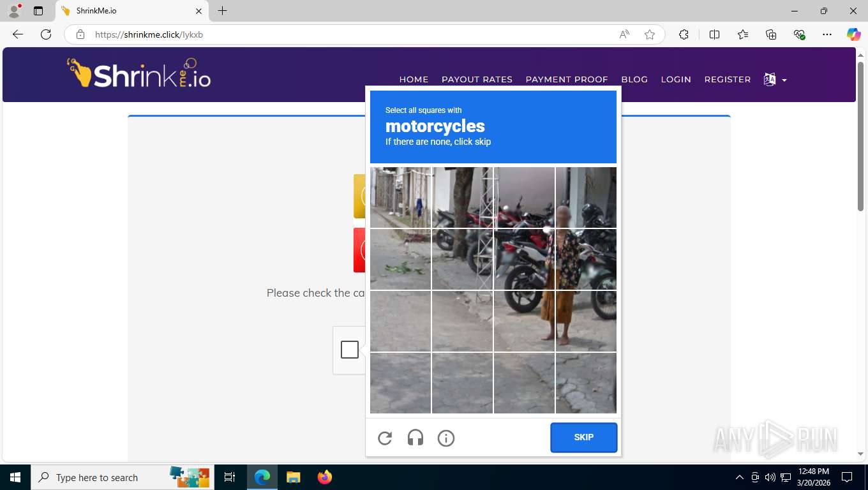Viewport: 868px width, 490px height.
Task: Open tab actions menu
Action: coord(38,11)
